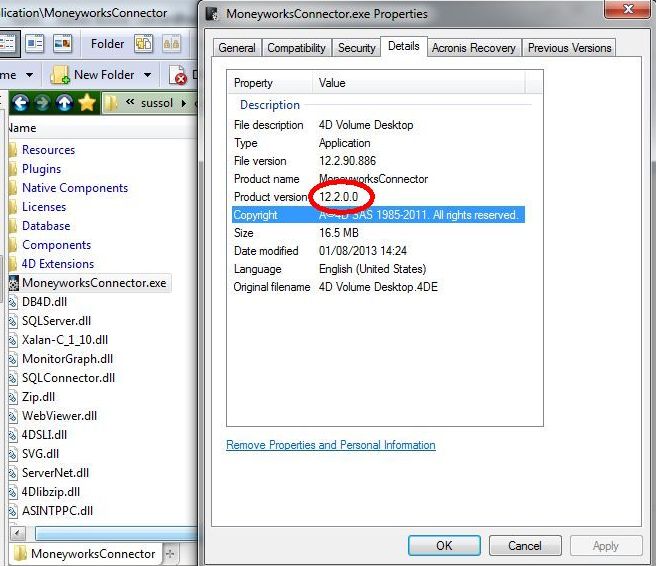
Task: Click the folder tree icon beside Folder
Action: 144,44
